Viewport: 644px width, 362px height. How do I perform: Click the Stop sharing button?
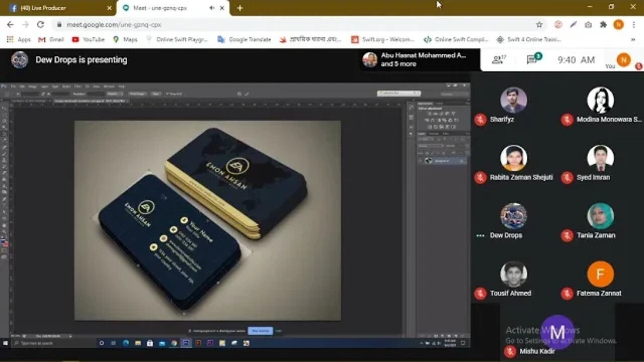(260, 330)
